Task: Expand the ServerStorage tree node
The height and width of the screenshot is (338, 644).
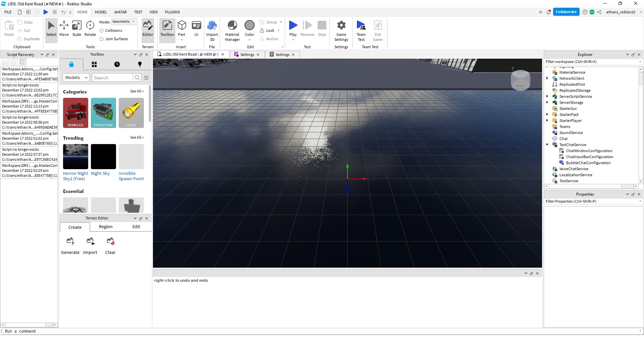Action: coord(547,103)
